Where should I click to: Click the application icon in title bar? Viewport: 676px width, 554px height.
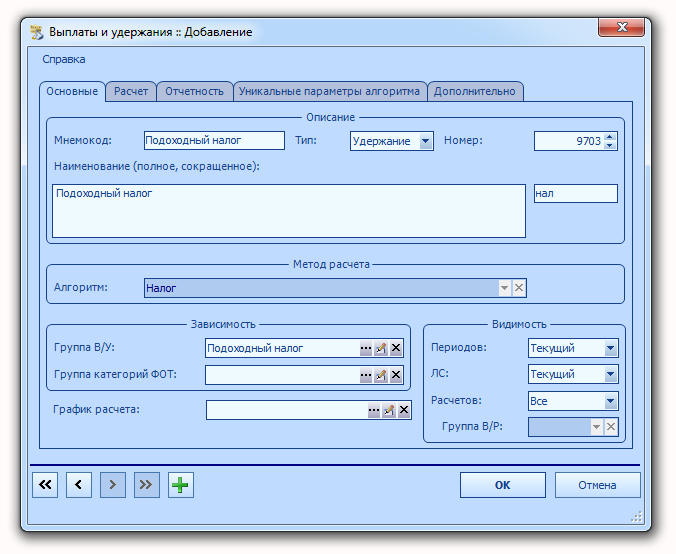click(37, 32)
